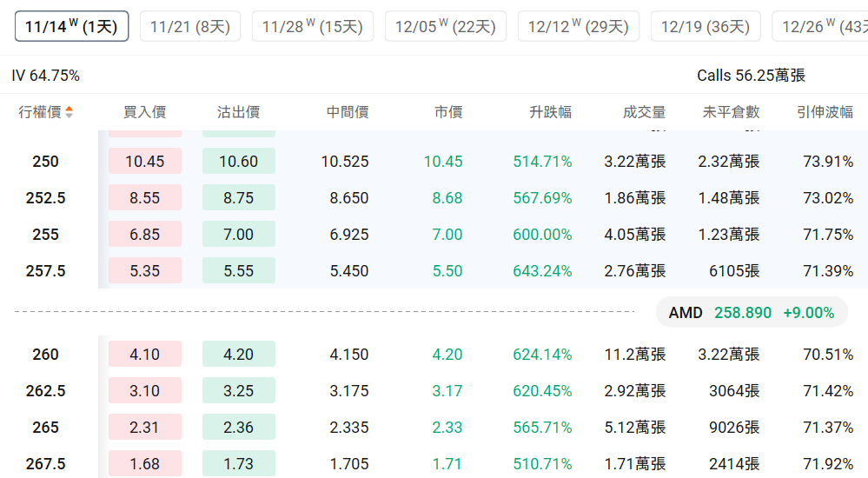Open the partially visible 12/26 expiry tab
The width and height of the screenshot is (868, 478).
click(x=821, y=26)
